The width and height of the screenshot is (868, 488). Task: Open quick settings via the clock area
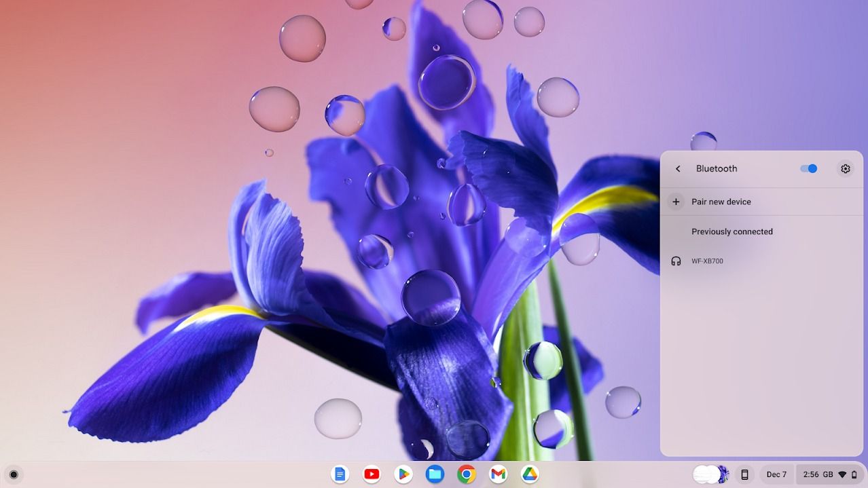coord(812,474)
